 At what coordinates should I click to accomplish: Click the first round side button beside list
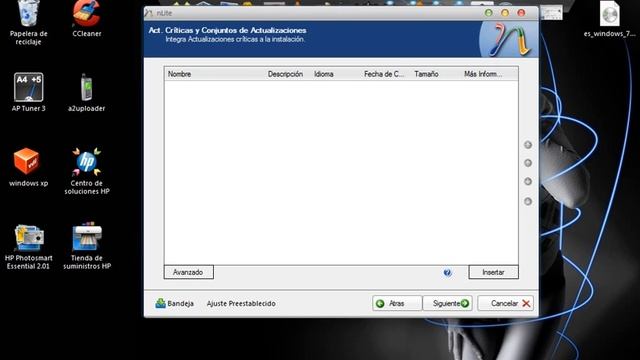click(x=528, y=145)
